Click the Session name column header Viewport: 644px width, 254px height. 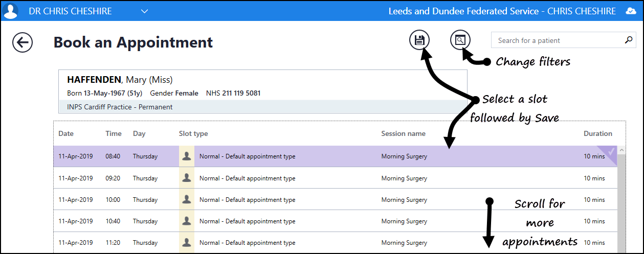[403, 134]
